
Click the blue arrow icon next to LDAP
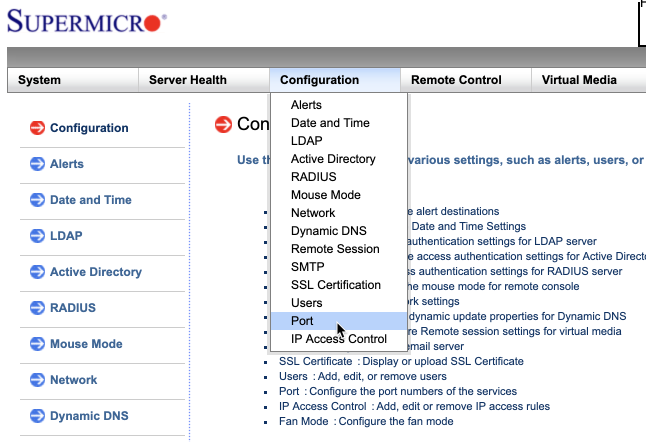coord(37,236)
